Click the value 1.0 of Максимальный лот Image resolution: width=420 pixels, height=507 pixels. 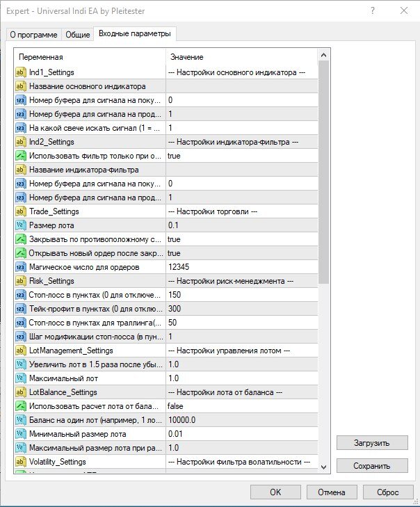click(174, 378)
